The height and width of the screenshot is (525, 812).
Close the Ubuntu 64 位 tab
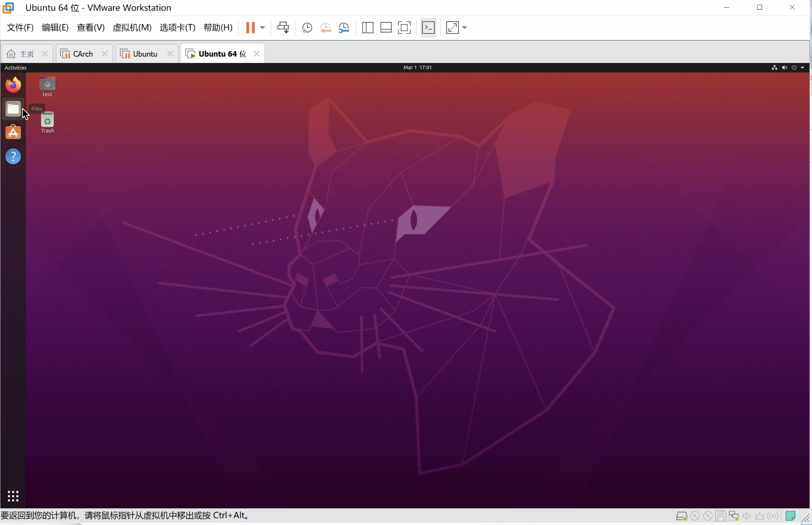click(x=256, y=54)
